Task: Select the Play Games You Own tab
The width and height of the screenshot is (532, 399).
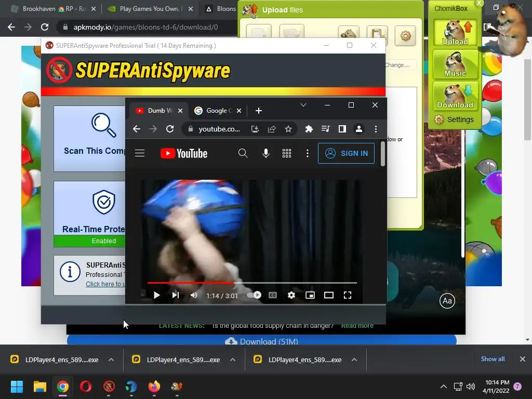Action: click(149, 9)
